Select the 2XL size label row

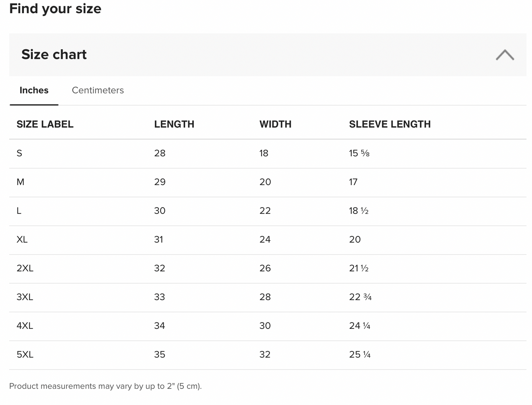pyautogui.click(x=25, y=268)
